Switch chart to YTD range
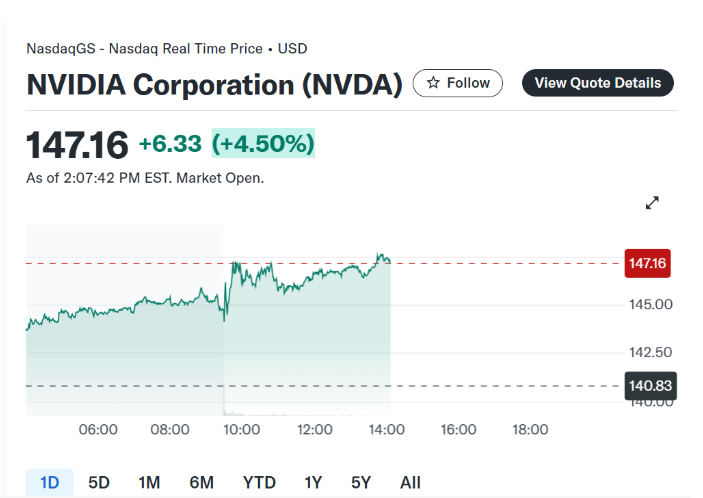The image size is (703, 498). (x=259, y=483)
